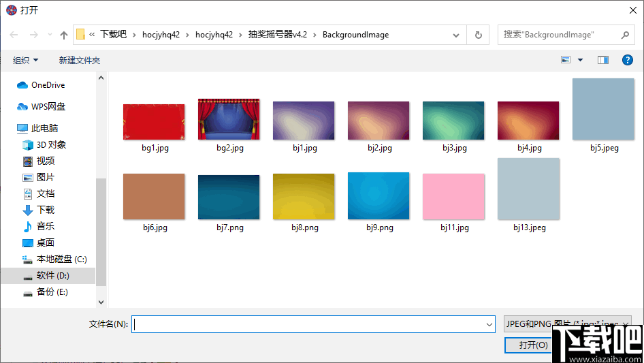The width and height of the screenshot is (644, 363).
Task: Open JPEG和PNG file type filter
Action: [x=567, y=324]
